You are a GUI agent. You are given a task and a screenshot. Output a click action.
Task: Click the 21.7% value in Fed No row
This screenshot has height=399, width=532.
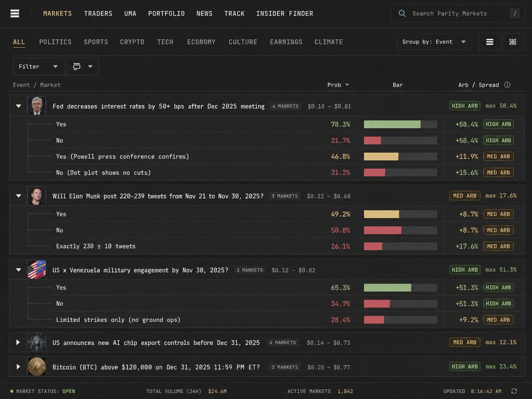coord(340,141)
